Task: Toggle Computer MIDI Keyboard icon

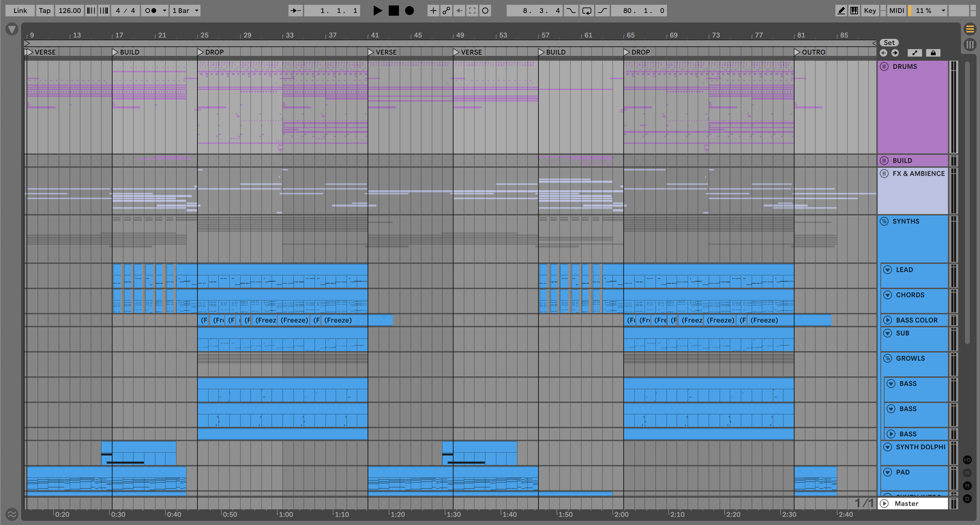Action: coord(854,11)
